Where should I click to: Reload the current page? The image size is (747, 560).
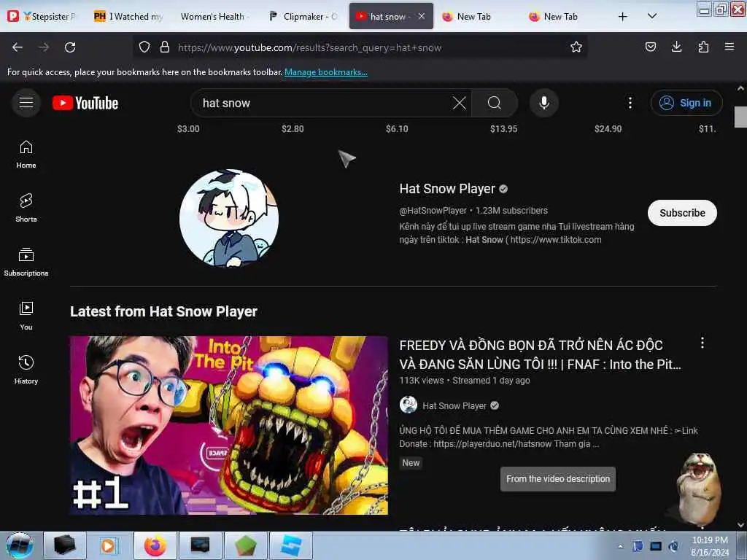(x=70, y=47)
